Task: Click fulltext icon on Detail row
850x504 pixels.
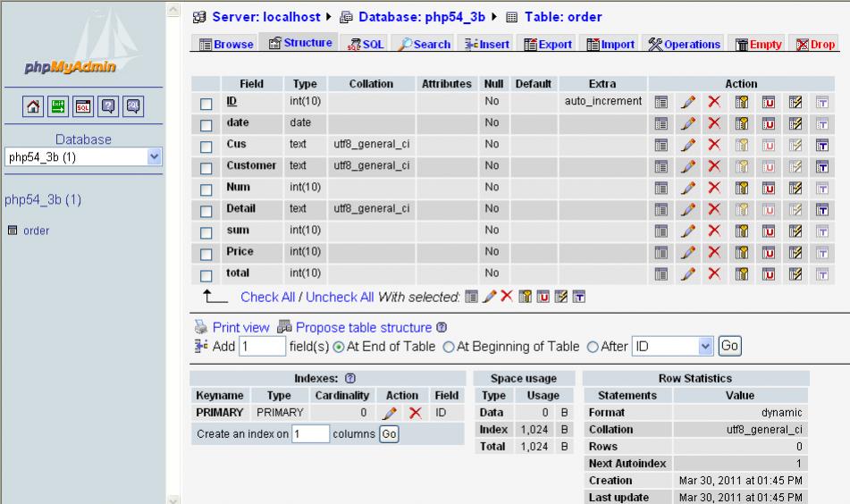Action: 817,209
